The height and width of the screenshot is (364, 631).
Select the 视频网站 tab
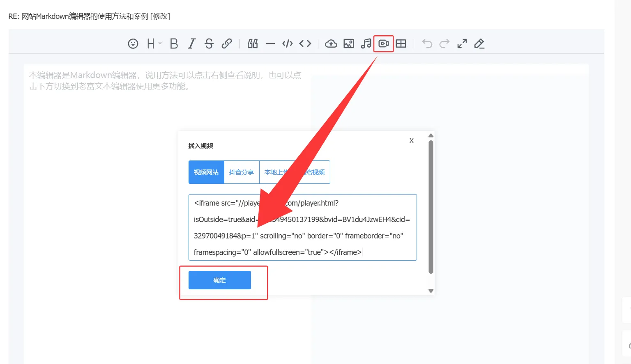pos(206,172)
